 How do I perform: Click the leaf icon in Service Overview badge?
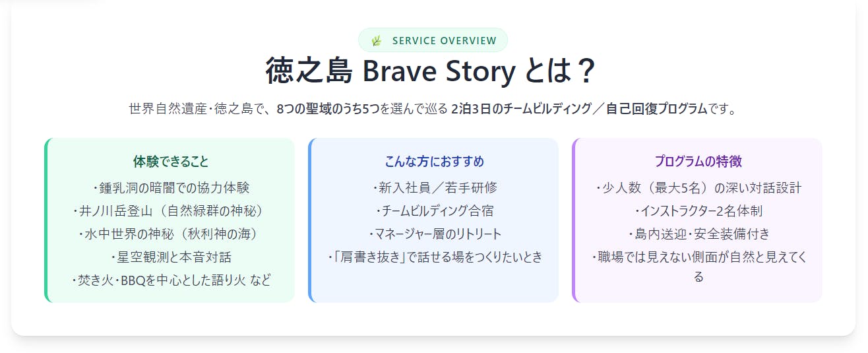[x=377, y=41]
